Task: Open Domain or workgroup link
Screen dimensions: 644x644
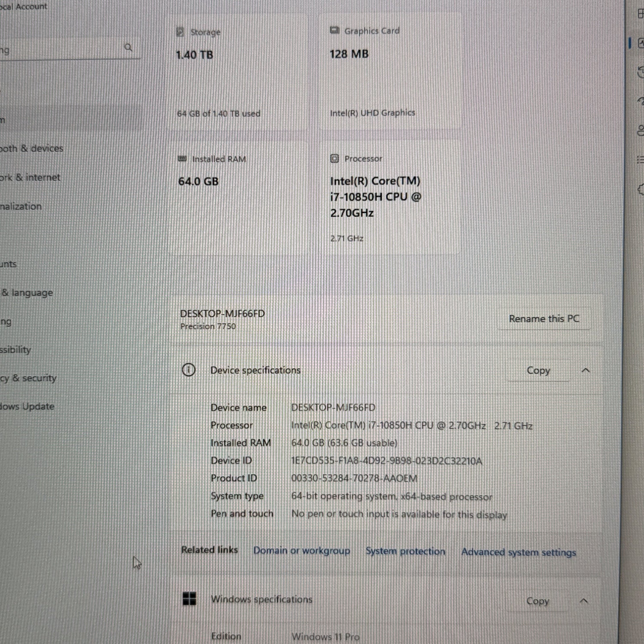Action: click(x=301, y=550)
